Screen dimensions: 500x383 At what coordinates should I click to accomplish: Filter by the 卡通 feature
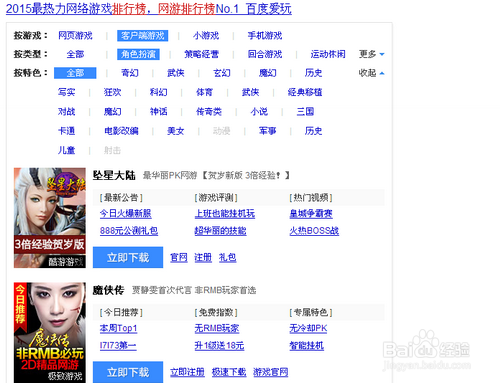(66, 131)
